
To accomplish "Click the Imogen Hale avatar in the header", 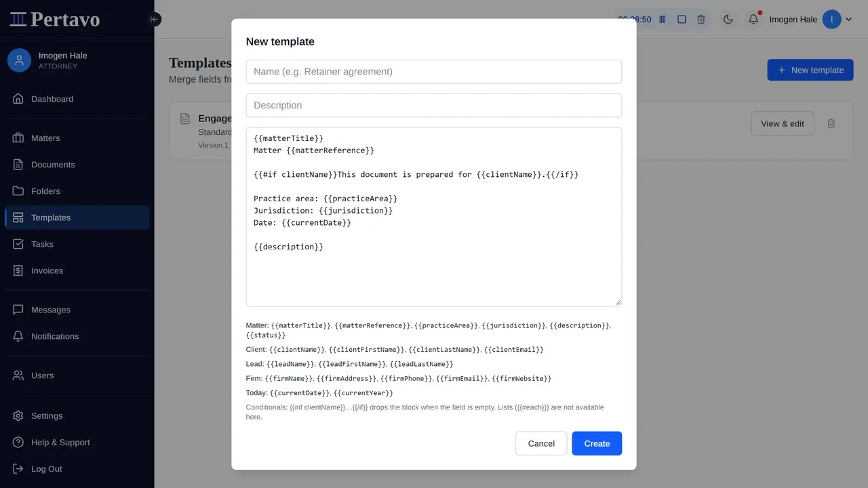I will pos(832,20).
